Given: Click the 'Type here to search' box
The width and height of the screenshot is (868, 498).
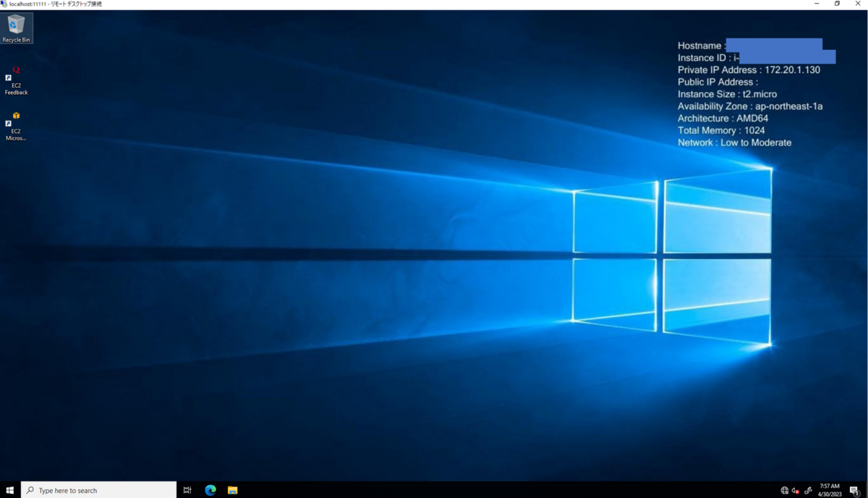Looking at the screenshot, I should coord(99,490).
